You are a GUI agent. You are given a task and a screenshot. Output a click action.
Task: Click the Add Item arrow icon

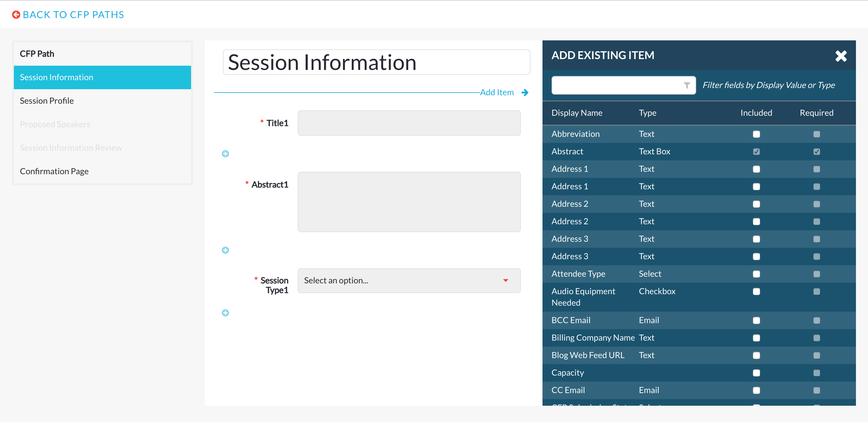[525, 92]
